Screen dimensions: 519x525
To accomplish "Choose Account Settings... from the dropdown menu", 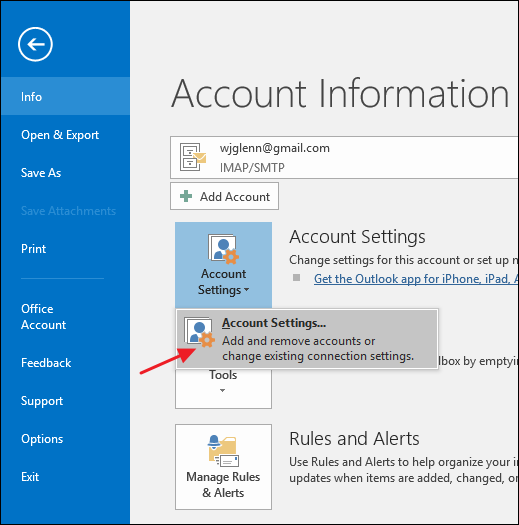I will pos(307,339).
